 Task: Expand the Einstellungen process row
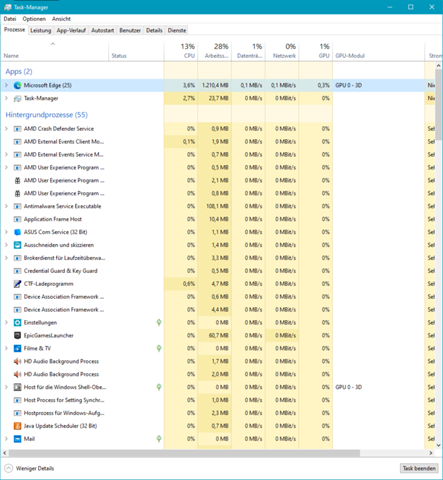pos(6,323)
